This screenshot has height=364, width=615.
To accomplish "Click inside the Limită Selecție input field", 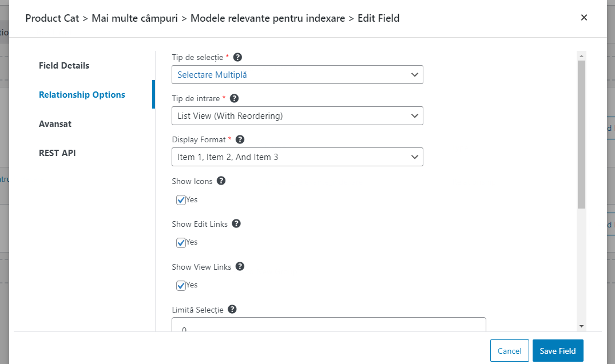I will (328, 326).
